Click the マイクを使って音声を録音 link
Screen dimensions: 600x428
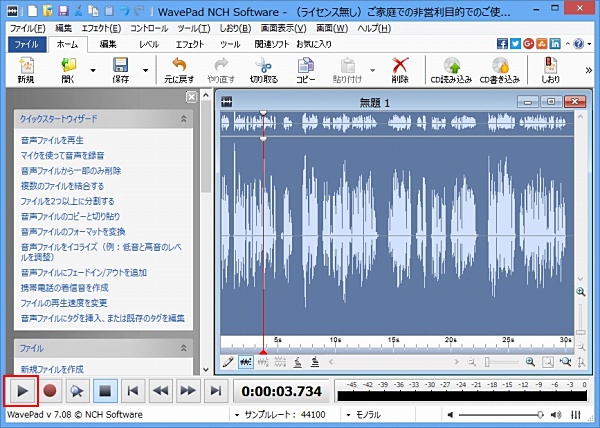(62, 155)
